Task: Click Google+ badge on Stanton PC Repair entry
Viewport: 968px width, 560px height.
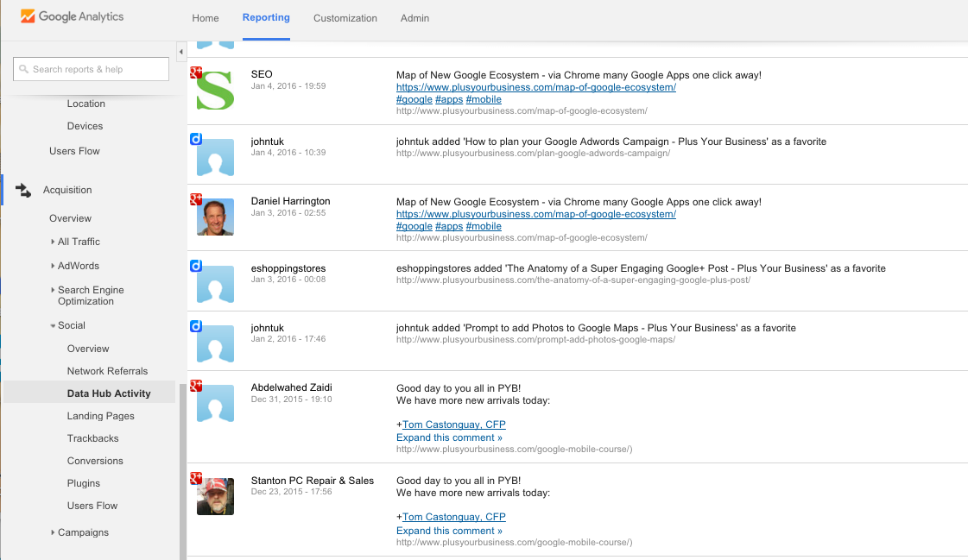Action: 196,478
